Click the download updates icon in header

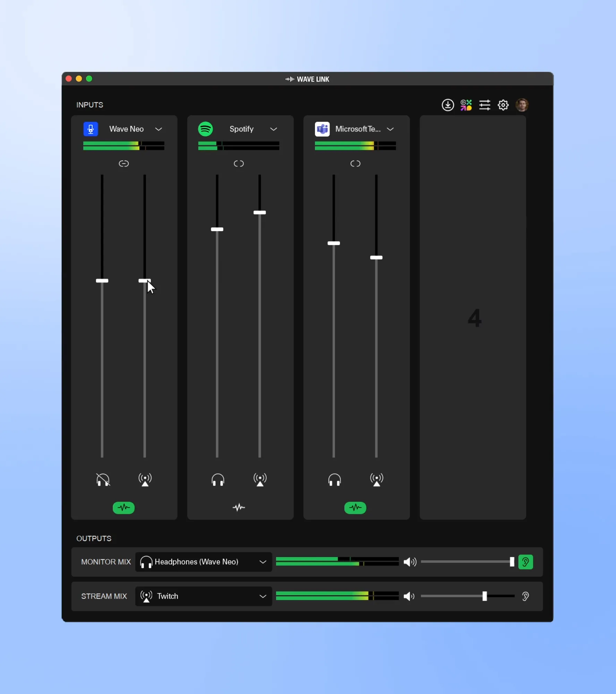(448, 105)
